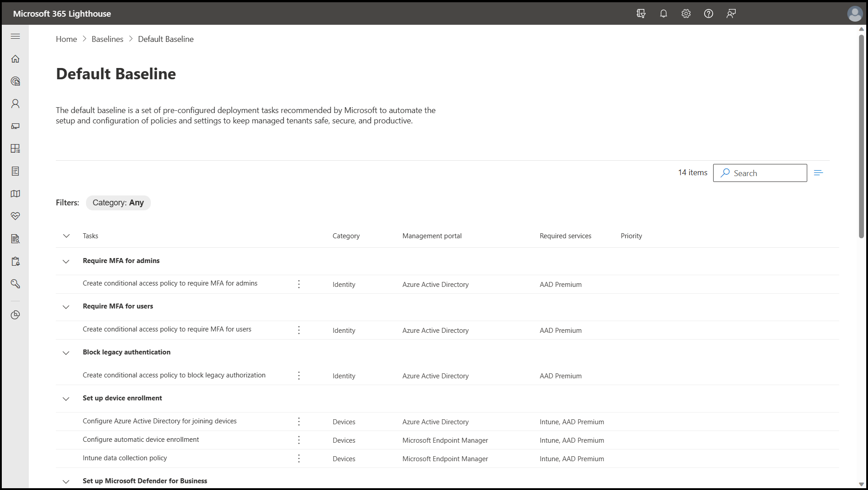Open the Home icon in sidebar
The width and height of the screenshot is (868, 490).
[15, 59]
